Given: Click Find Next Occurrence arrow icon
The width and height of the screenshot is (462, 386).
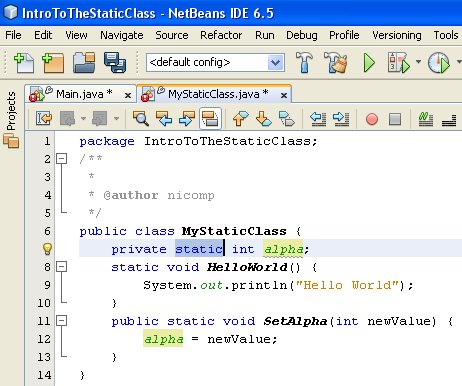Looking at the screenshot, I should point(187,118).
